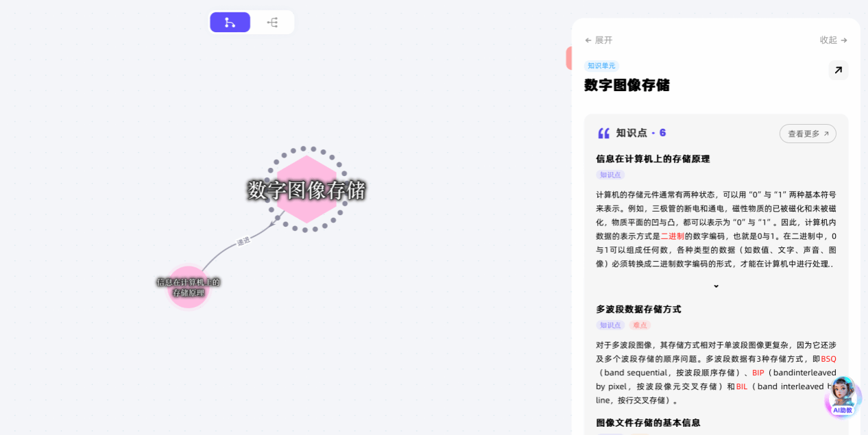The height and width of the screenshot is (435, 868).
Task: Click the purple quote icon beside 知识点
Action: pos(603,133)
